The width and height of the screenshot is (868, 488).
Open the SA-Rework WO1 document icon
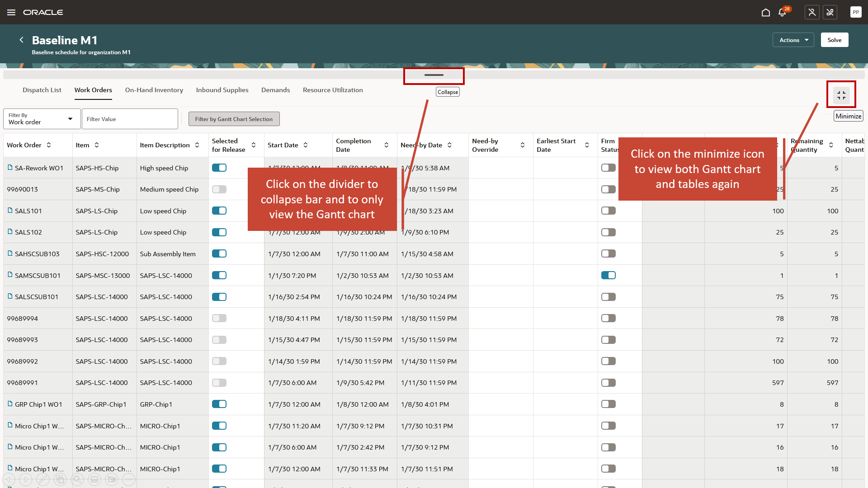pyautogui.click(x=10, y=168)
